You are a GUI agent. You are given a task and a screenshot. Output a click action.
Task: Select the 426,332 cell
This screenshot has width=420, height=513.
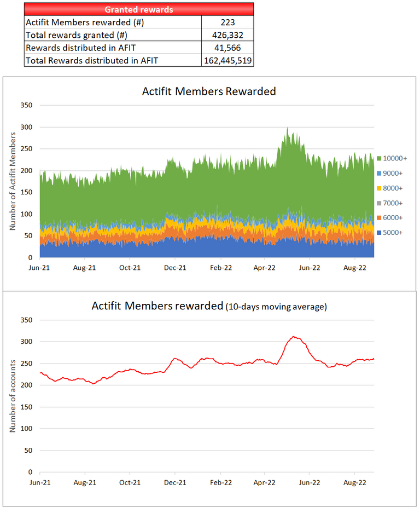point(227,35)
